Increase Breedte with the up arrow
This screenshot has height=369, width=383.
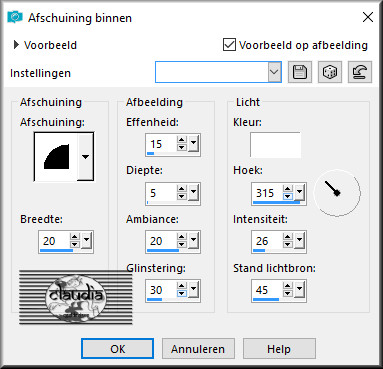[x=75, y=237]
